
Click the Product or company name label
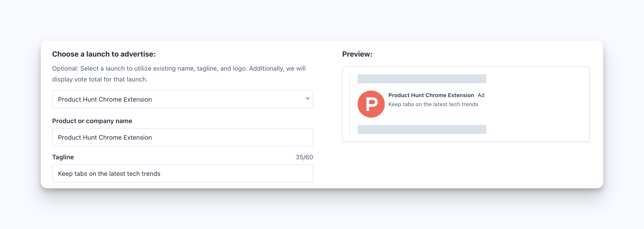click(x=92, y=121)
